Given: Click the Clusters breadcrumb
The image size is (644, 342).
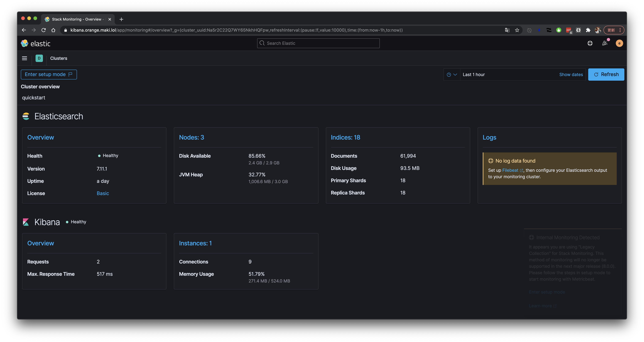Looking at the screenshot, I should [x=59, y=58].
